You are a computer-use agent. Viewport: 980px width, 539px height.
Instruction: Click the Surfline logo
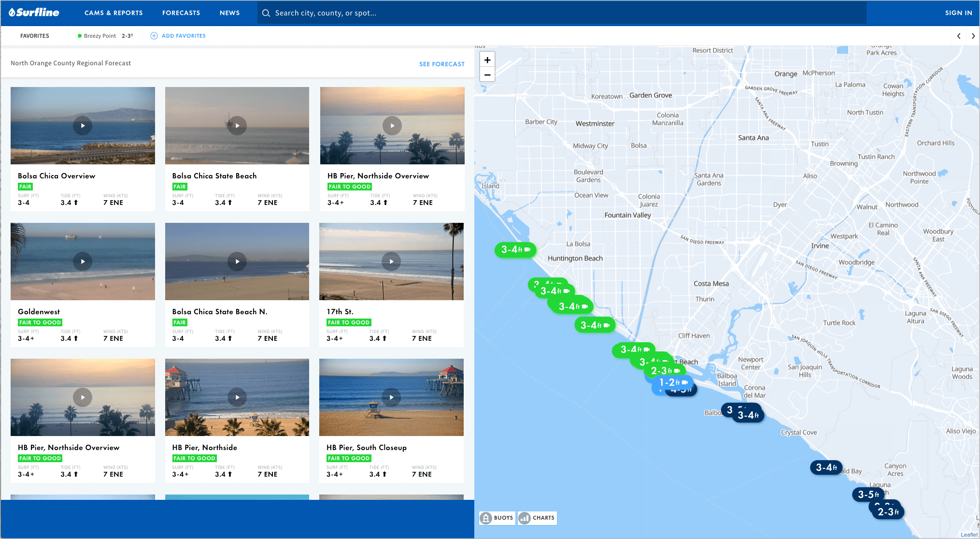pyautogui.click(x=34, y=13)
